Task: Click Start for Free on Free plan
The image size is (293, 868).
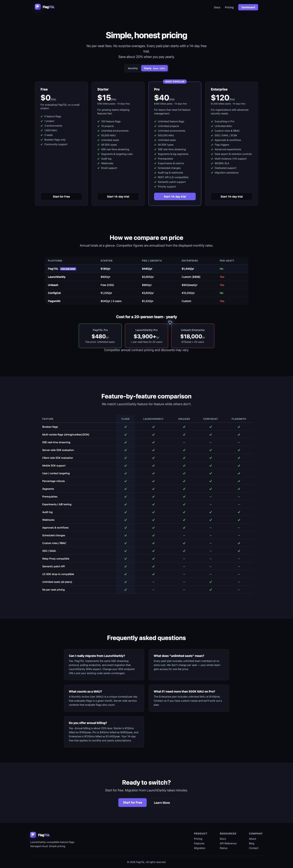Action: [x=61, y=196]
